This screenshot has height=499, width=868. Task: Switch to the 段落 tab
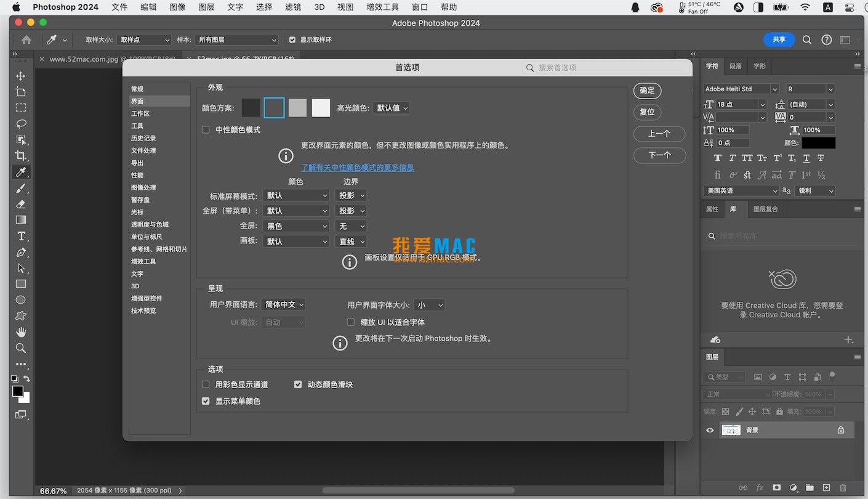(x=736, y=66)
